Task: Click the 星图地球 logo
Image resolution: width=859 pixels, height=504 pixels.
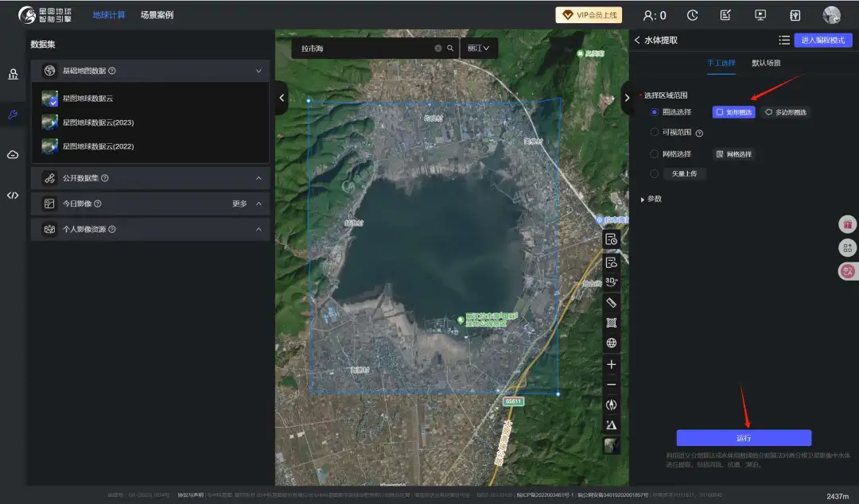Action: coord(45,15)
